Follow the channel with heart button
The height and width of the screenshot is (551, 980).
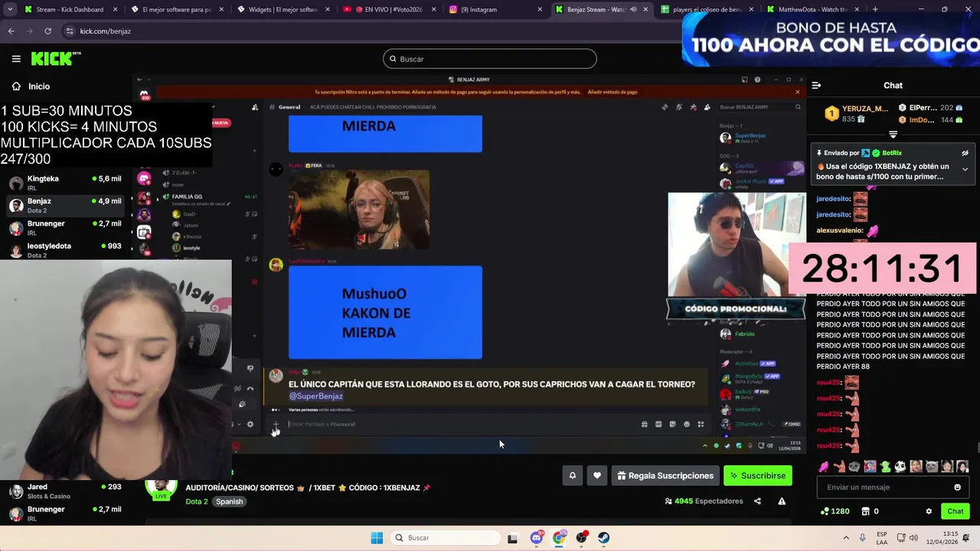click(597, 476)
